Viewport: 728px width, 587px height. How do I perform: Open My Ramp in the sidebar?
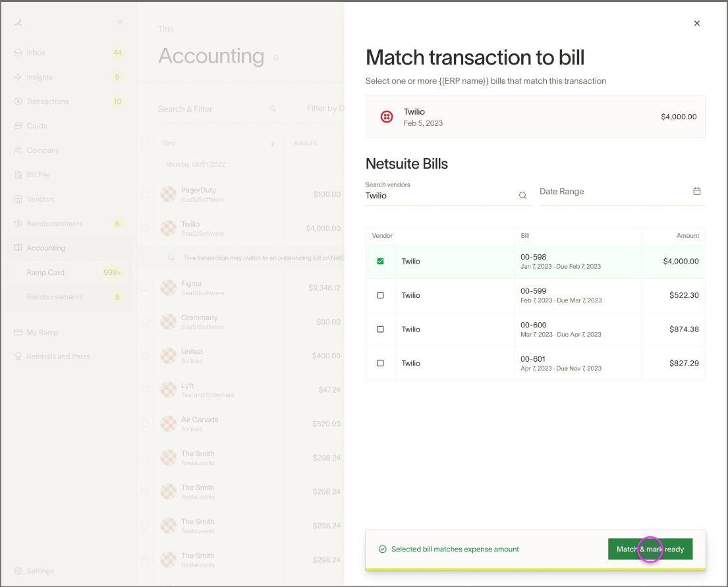[69, 333]
